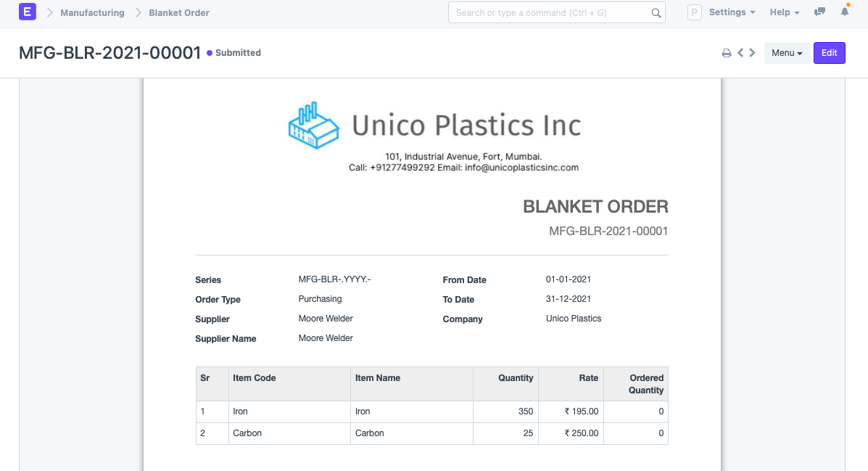Viewport: 868px width, 471px height.
Task: Click the Carbon ordered quantity 0 cell
Action: click(x=636, y=433)
